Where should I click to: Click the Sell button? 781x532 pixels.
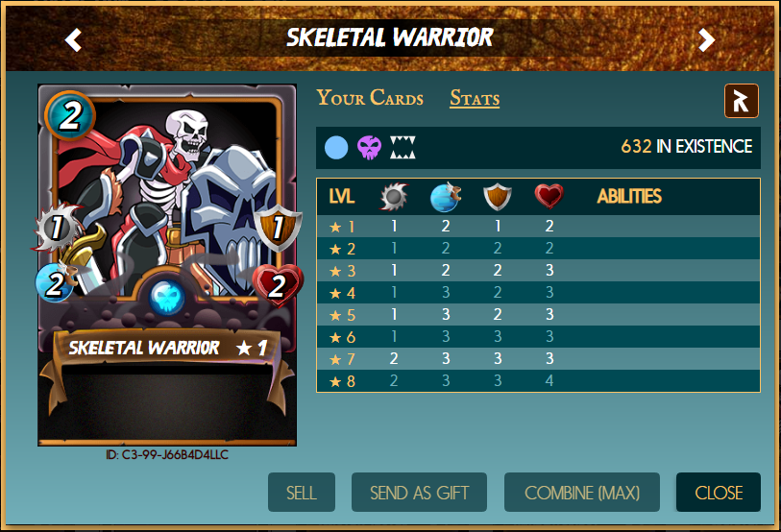tap(302, 493)
